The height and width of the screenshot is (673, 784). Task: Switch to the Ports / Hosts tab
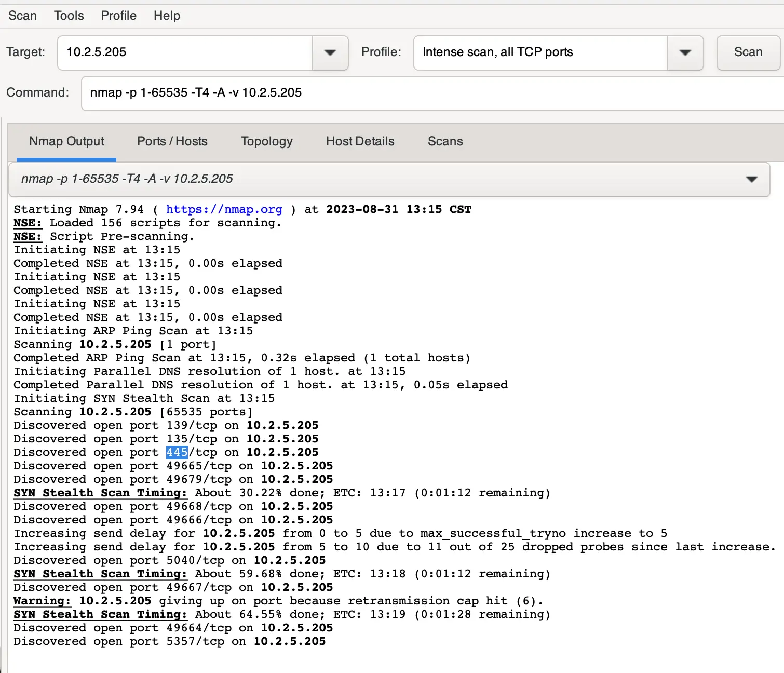pyautogui.click(x=172, y=141)
